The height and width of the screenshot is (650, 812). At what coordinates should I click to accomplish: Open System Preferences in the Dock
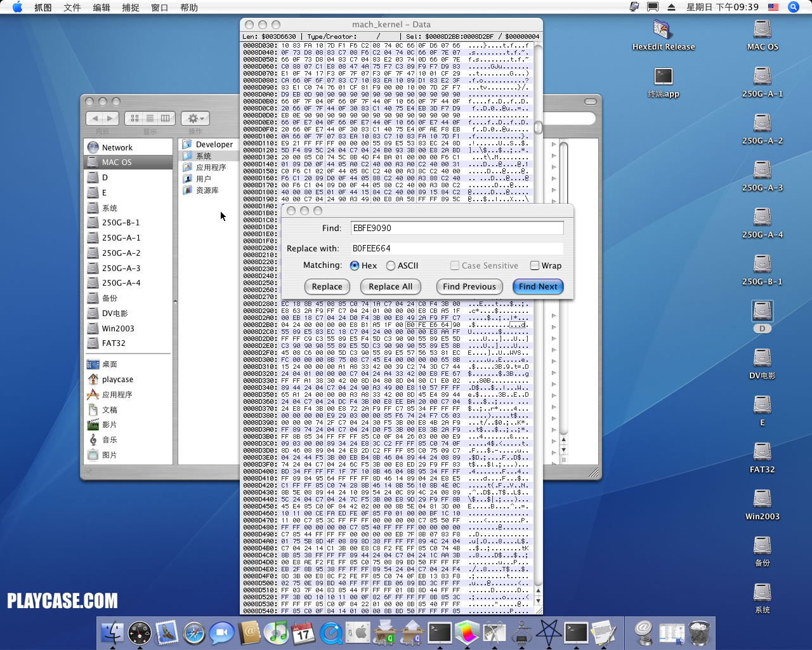(358, 632)
